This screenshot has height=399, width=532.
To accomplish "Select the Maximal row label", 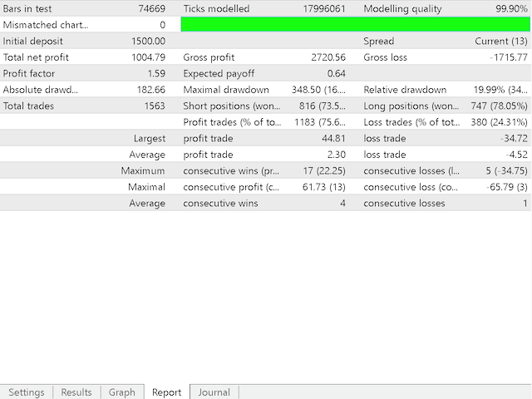I will 147,187.
